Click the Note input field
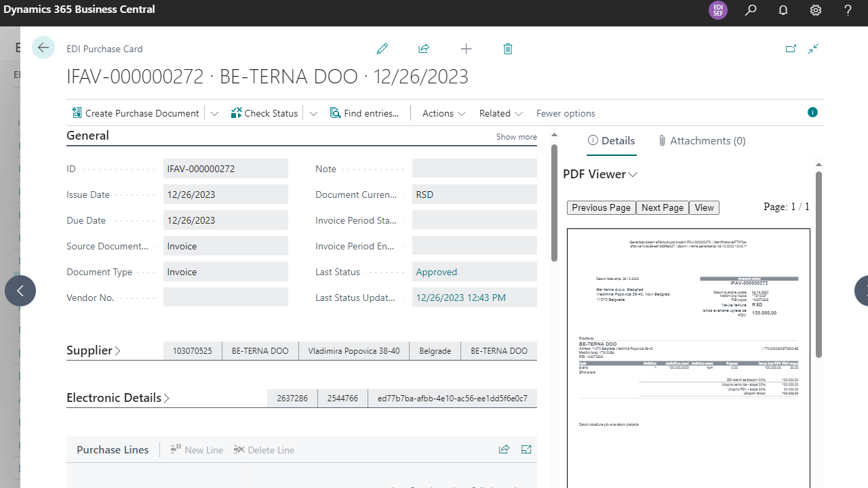 coord(474,169)
